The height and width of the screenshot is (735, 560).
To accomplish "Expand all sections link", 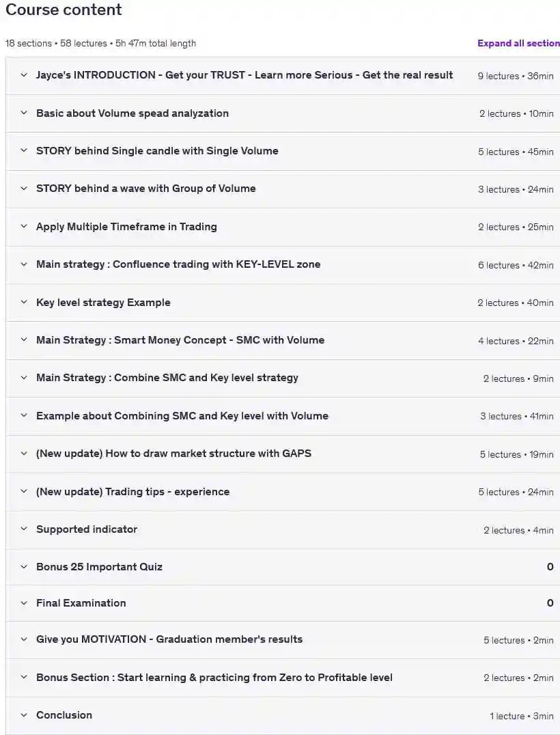I will (518, 43).
